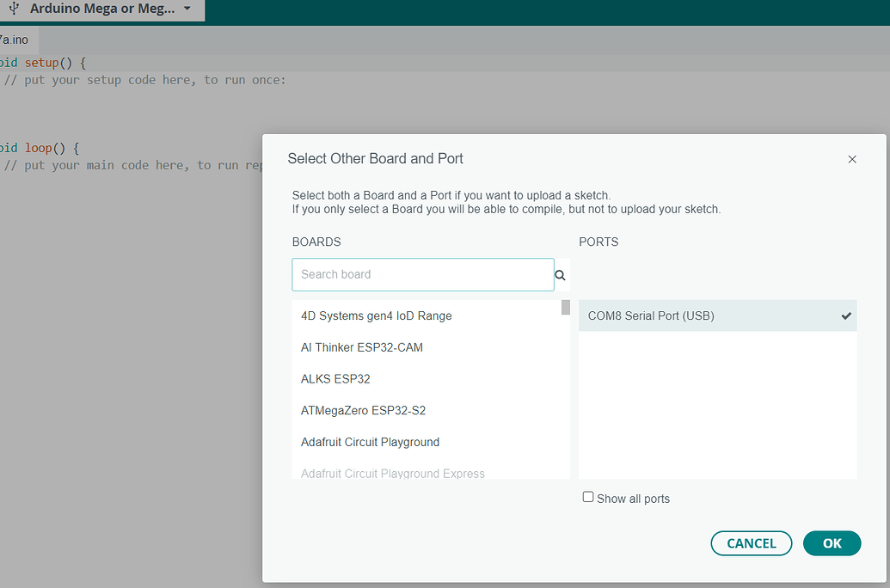890x588 pixels.
Task: Click the USB icon in board selector
Action: [x=15, y=9]
